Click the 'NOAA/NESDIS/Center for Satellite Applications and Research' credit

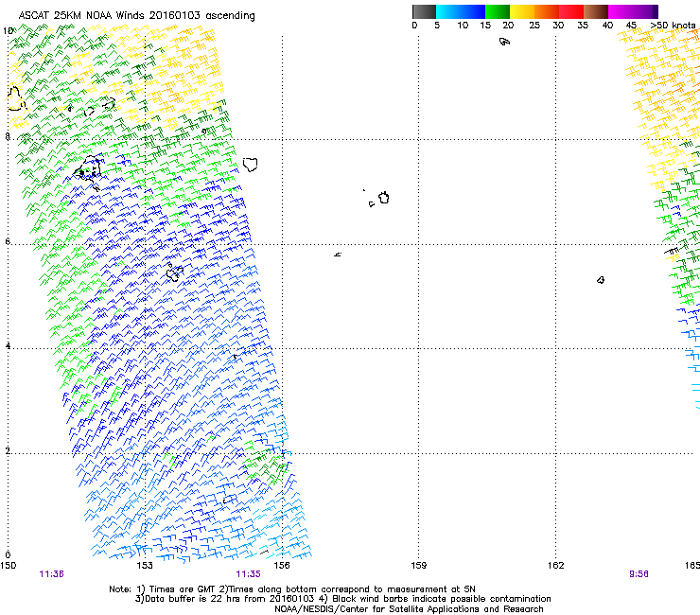409,609
